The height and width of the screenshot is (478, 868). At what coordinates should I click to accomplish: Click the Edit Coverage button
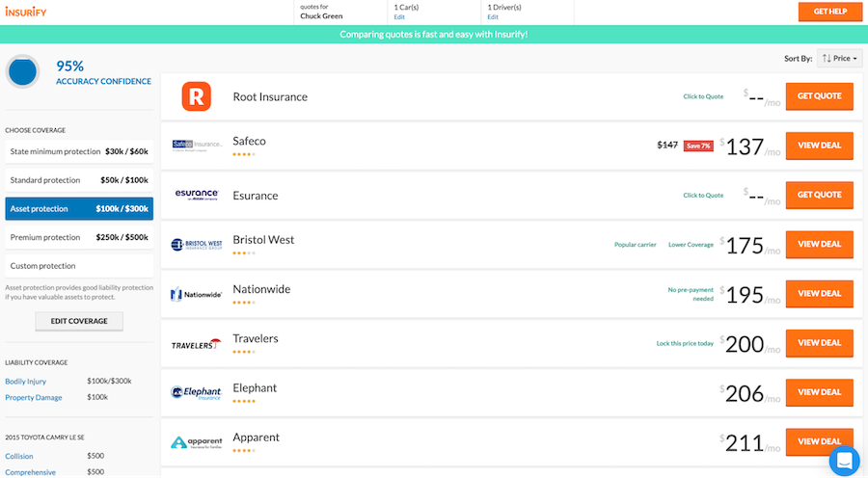(79, 321)
